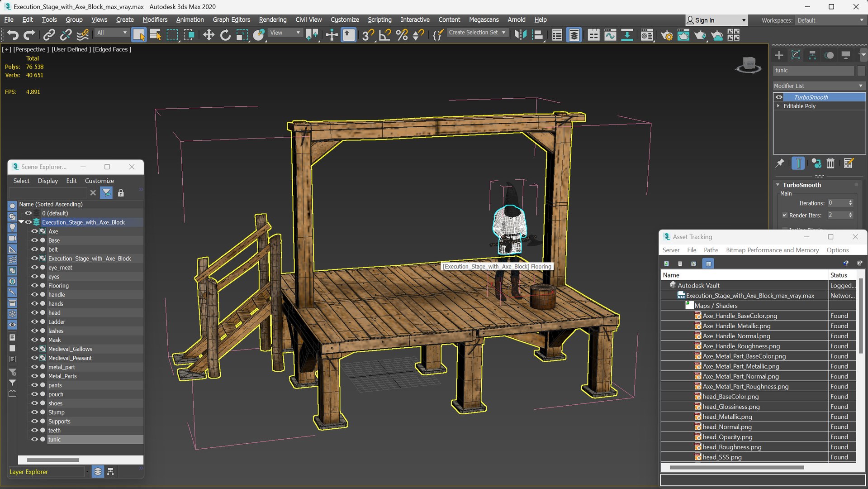The height and width of the screenshot is (489, 868).
Task: Open the Modify panel tab icon
Action: tap(796, 55)
